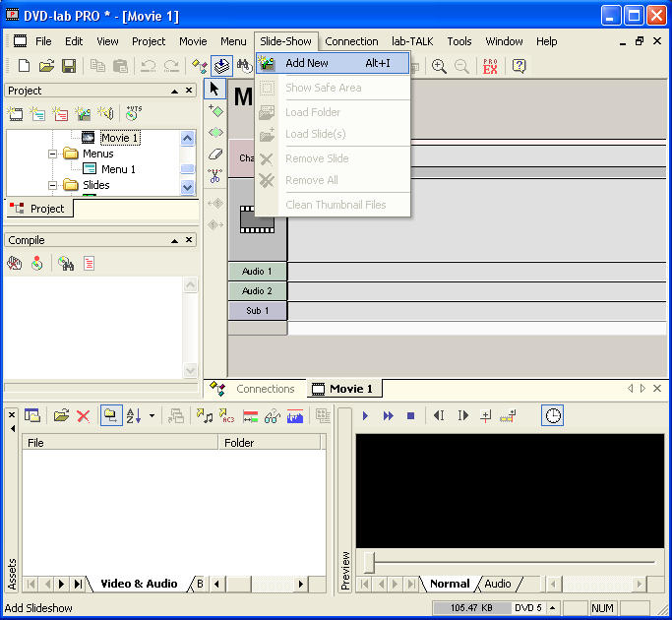Click the fast forward preview button
672x620 pixels.
(x=389, y=415)
